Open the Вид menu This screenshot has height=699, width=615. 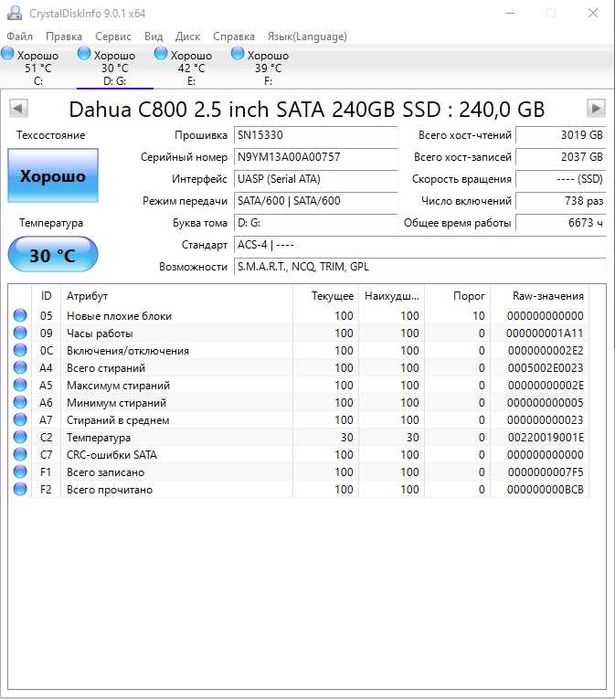coord(153,37)
